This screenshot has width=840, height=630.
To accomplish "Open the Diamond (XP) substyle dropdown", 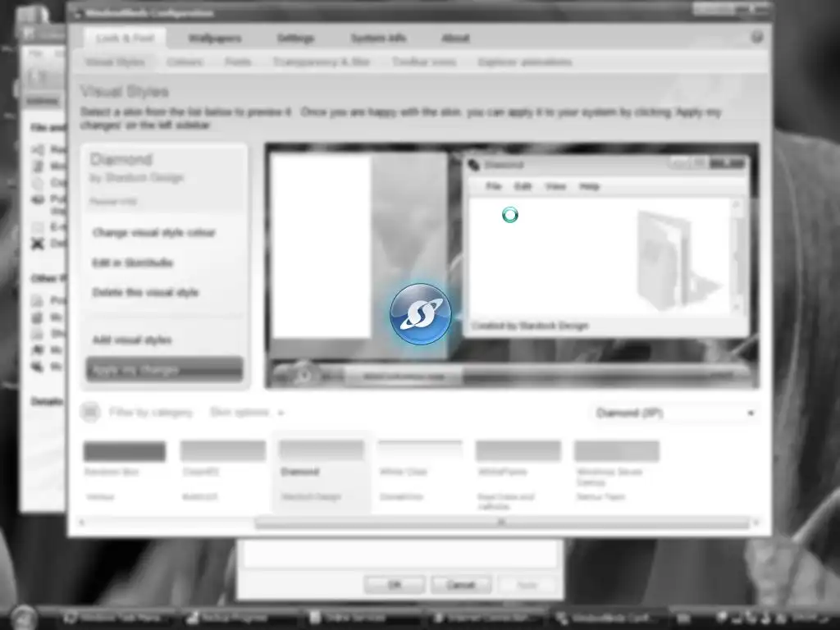I will pos(676,413).
